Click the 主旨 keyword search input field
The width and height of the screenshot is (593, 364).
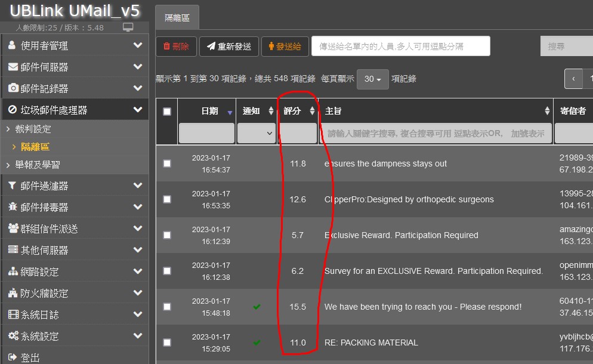(436, 134)
